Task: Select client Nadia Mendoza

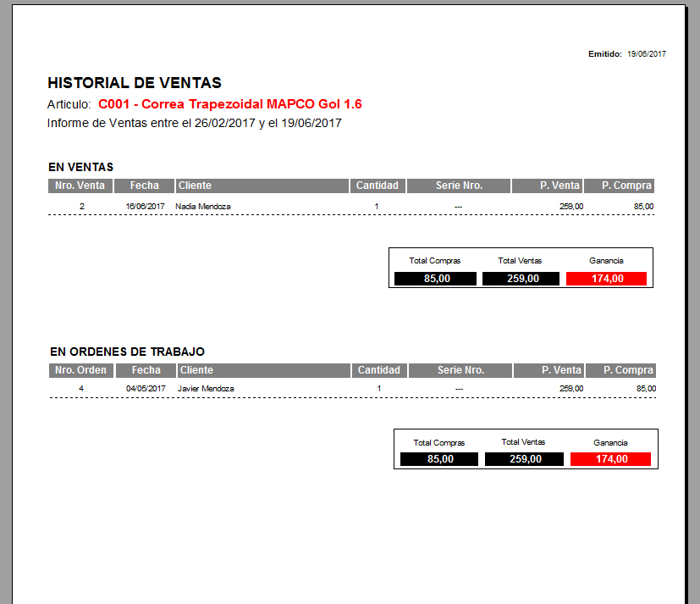Action: pos(202,207)
